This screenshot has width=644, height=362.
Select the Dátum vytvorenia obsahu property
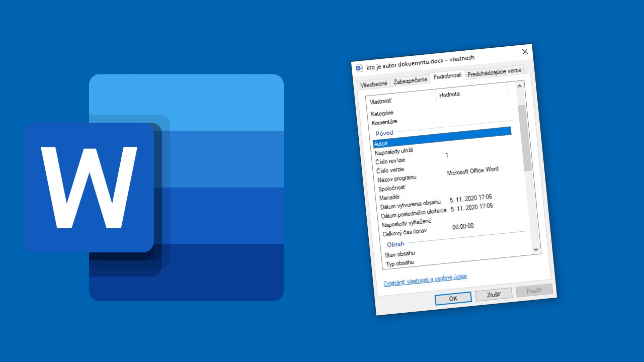coord(411,205)
